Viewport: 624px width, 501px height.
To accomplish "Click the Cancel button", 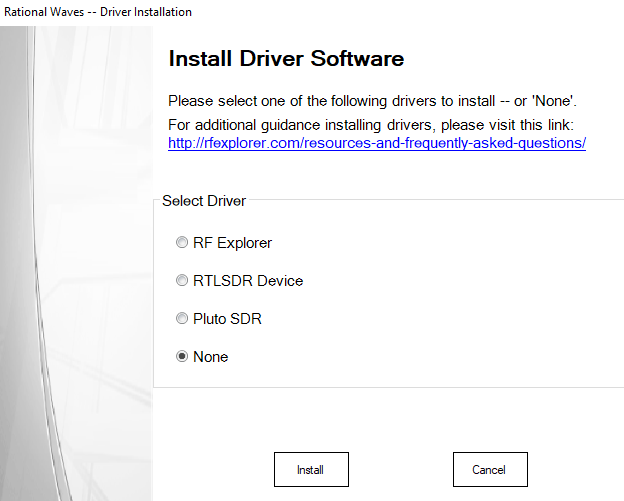I will [490, 470].
